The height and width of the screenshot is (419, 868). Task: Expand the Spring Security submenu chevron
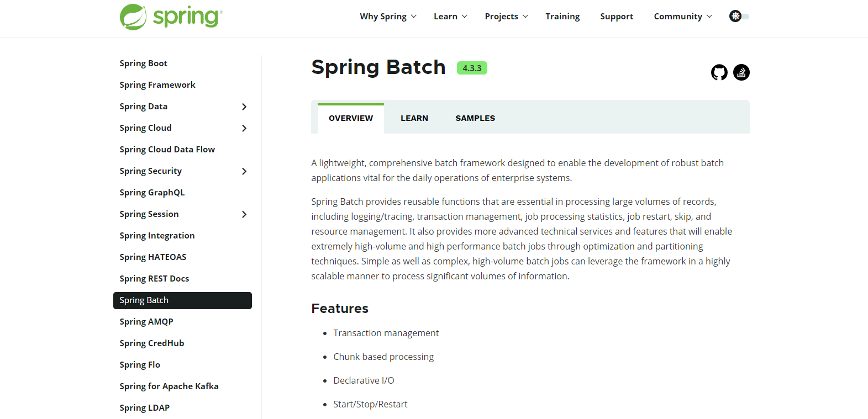[x=244, y=171]
